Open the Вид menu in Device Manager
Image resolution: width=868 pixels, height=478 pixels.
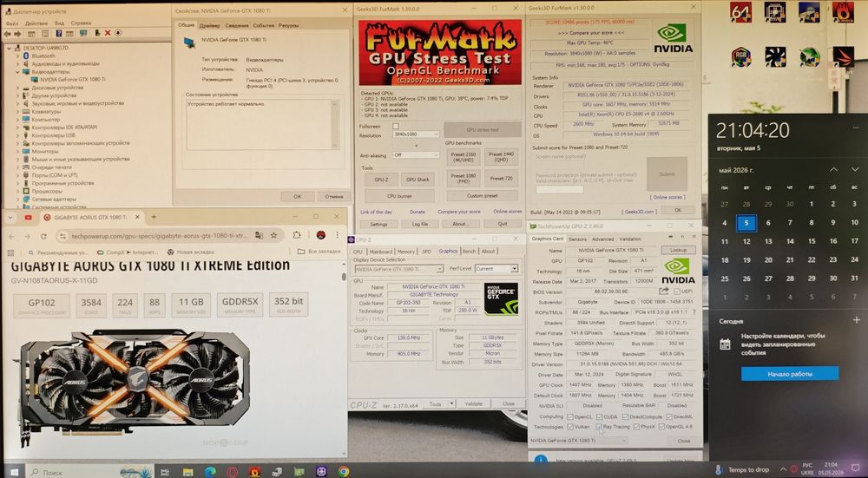tap(59, 23)
